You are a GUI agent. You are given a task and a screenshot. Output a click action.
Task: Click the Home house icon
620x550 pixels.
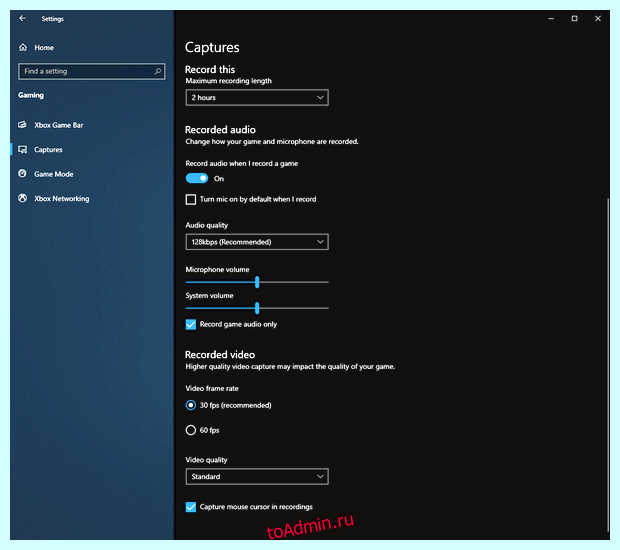point(23,47)
